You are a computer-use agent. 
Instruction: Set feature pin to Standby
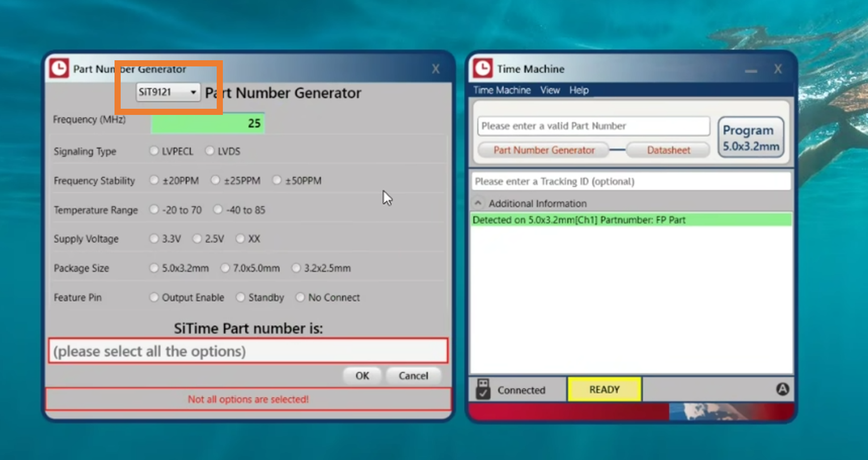240,297
